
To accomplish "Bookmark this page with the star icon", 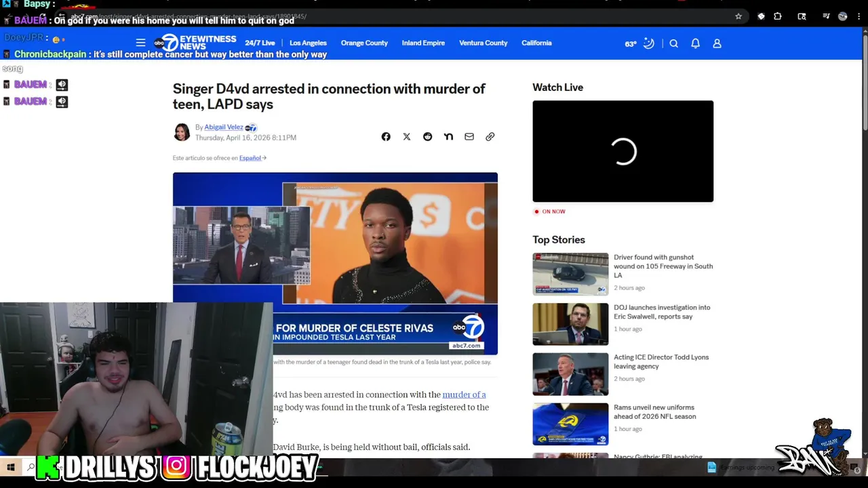I will [x=738, y=16].
